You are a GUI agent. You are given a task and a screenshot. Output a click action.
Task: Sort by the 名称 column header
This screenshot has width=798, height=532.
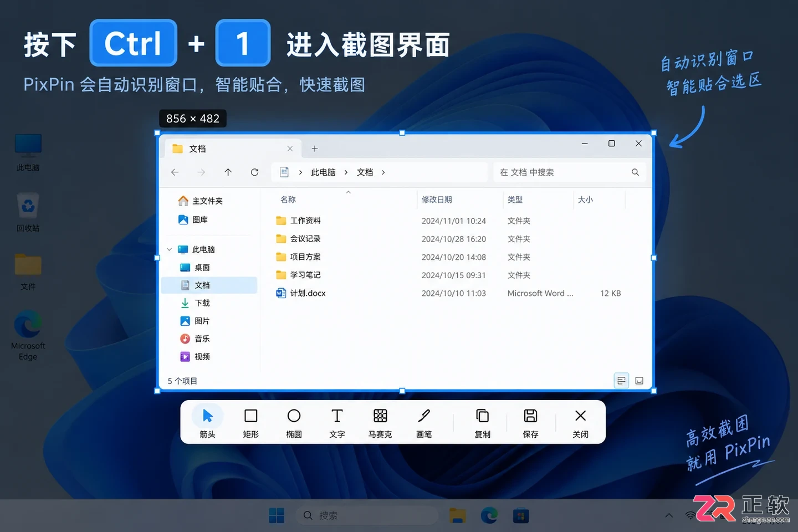click(x=288, y=199)
